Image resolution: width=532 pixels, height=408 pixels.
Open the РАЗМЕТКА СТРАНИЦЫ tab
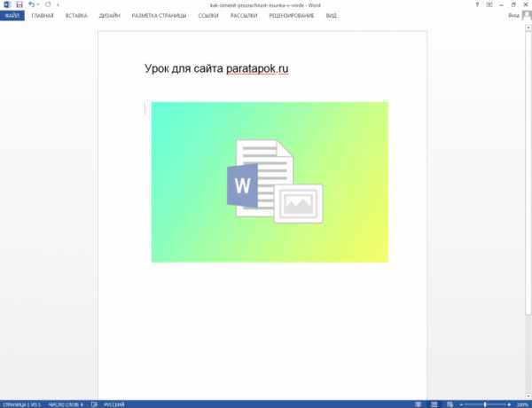[159, 16]
